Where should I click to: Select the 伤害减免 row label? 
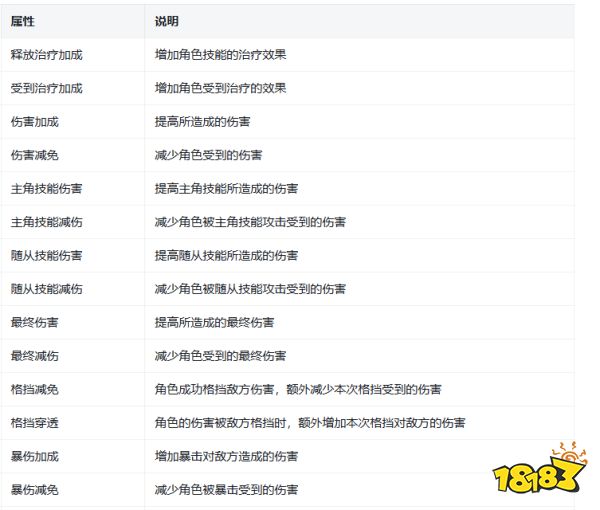[x=34, y=155]
